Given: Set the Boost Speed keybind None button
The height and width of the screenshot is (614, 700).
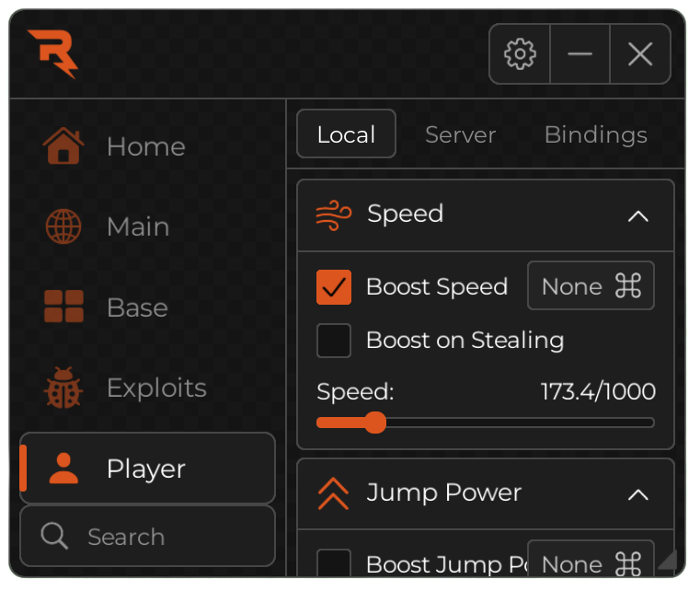Looking at the screenshot, I should (591, 285).
